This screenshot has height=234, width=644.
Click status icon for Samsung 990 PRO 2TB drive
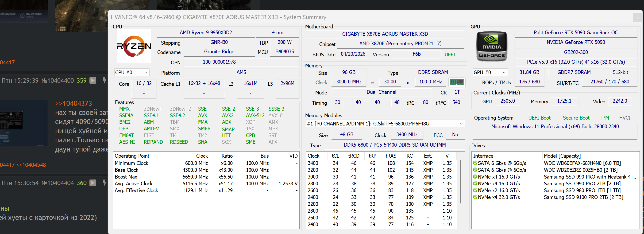tap(475, 183)
